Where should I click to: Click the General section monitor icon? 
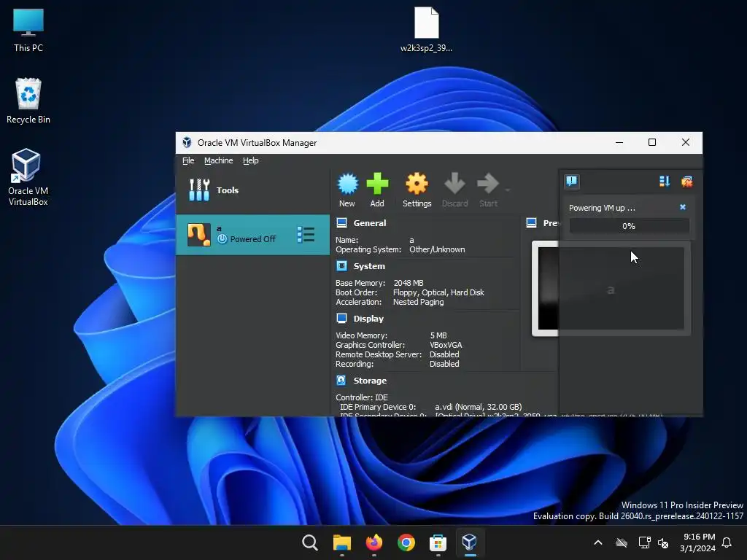pyautogui.click(x=341, y=223)
